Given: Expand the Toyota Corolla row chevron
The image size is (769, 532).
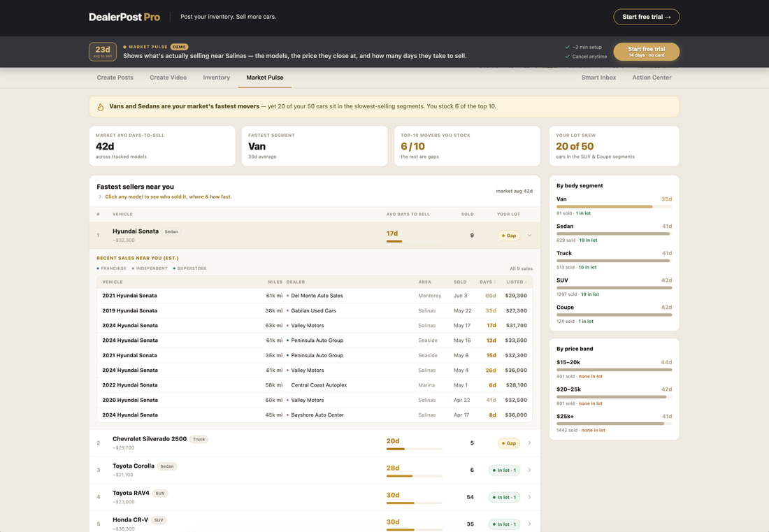Looking at the screenshot, I should [x=530, y=470].
